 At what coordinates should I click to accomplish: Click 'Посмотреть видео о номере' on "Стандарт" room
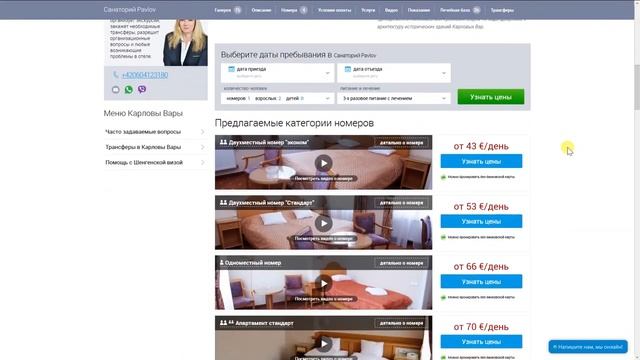[x=323, y=238]
